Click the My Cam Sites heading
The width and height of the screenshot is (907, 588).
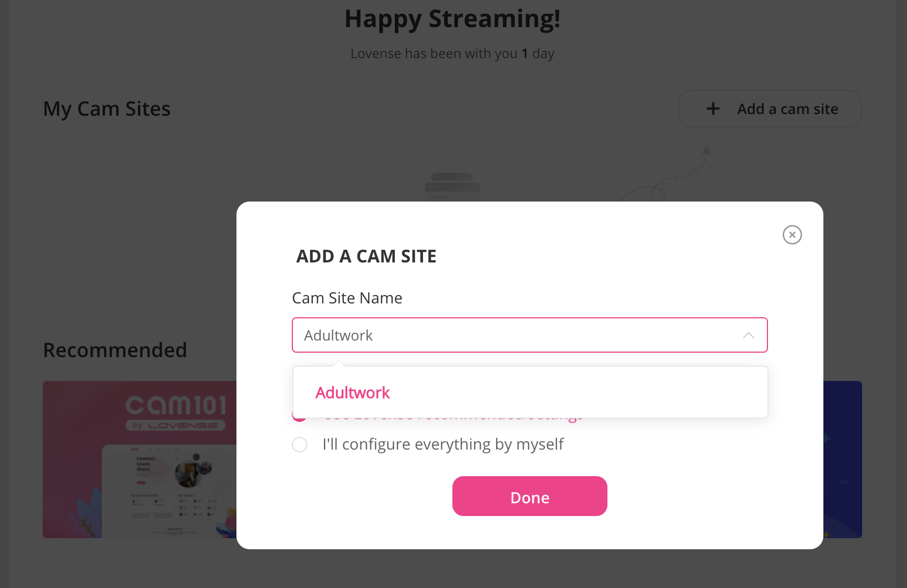[107, 109]
